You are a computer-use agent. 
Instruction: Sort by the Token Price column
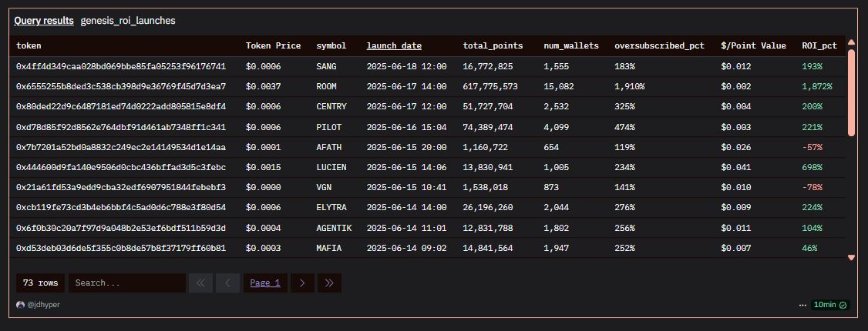click(274, 46)
